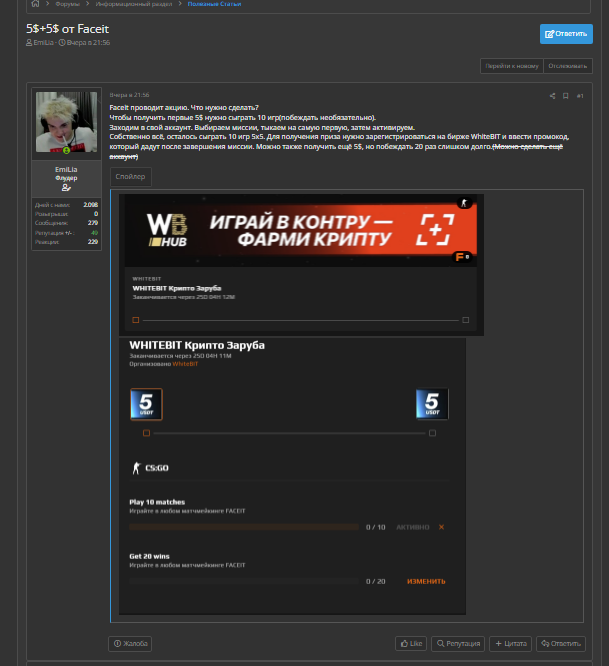Image resolution: width=609 pixels, height=666 pixels.
Task: Click the share icon on post
Action: point(552,96)
